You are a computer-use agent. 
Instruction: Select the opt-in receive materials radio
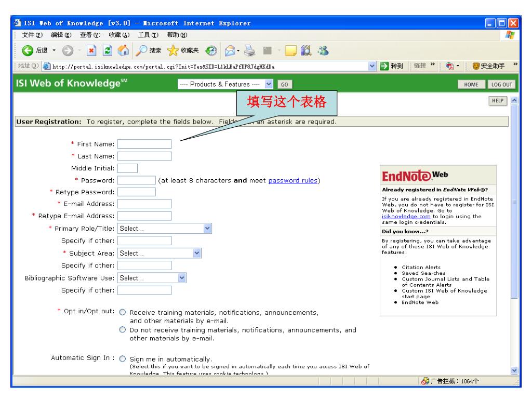(x=123, y=312)
